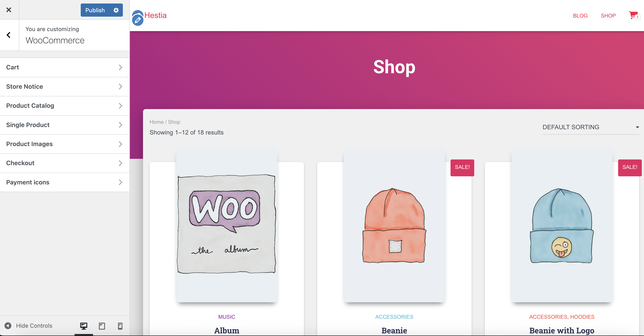Click the Album product thumbnail
The width and height of the screenshot is (644, 336).
point(227,226)
